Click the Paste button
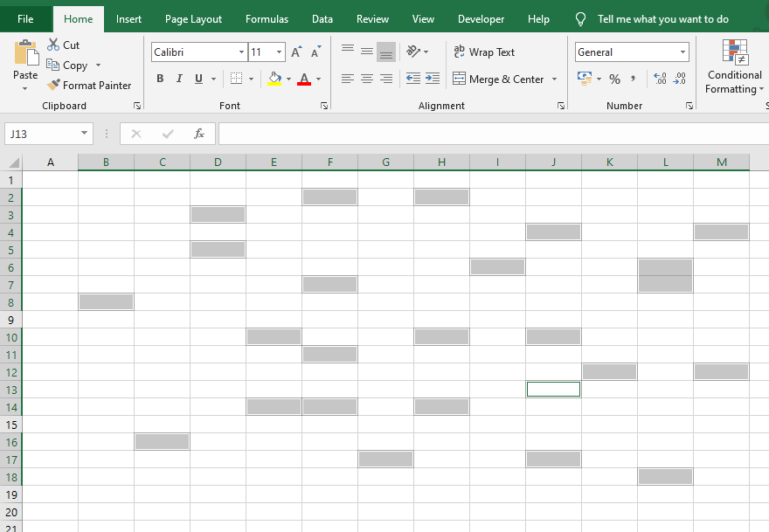This screenshot has height=532, width=769. tap(25, 66)
